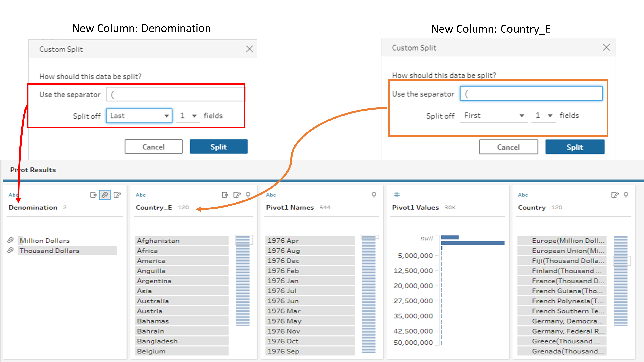Select Fiji(Thousand Dolla... in Country list

562,261
